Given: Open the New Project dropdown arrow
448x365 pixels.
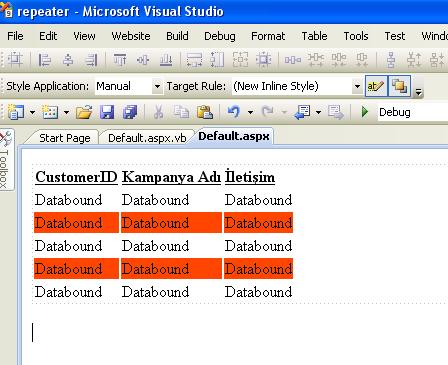Looking at the screenshot, I should (32, 113).
